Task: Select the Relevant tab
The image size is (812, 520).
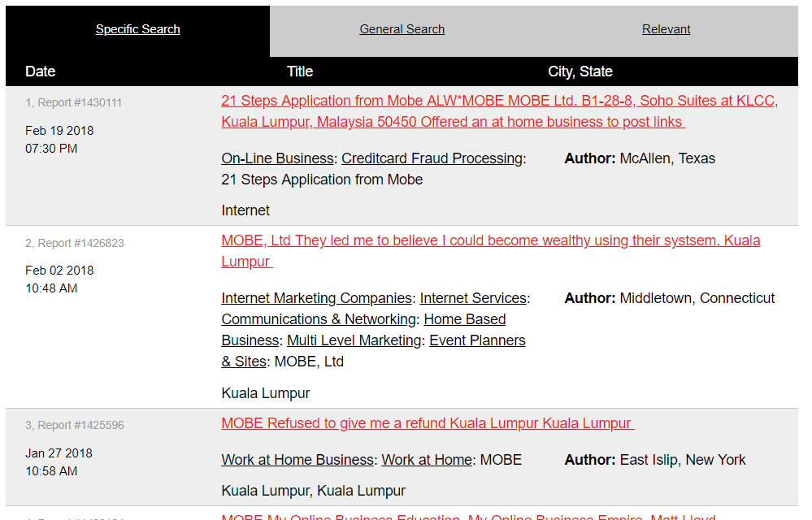Action: point(666,29)
